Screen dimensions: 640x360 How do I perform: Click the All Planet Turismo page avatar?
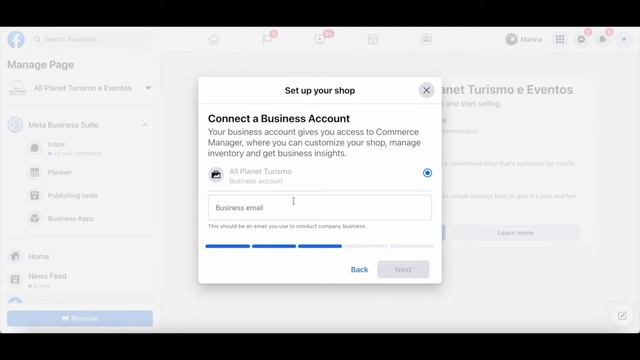tap(18, 88)
